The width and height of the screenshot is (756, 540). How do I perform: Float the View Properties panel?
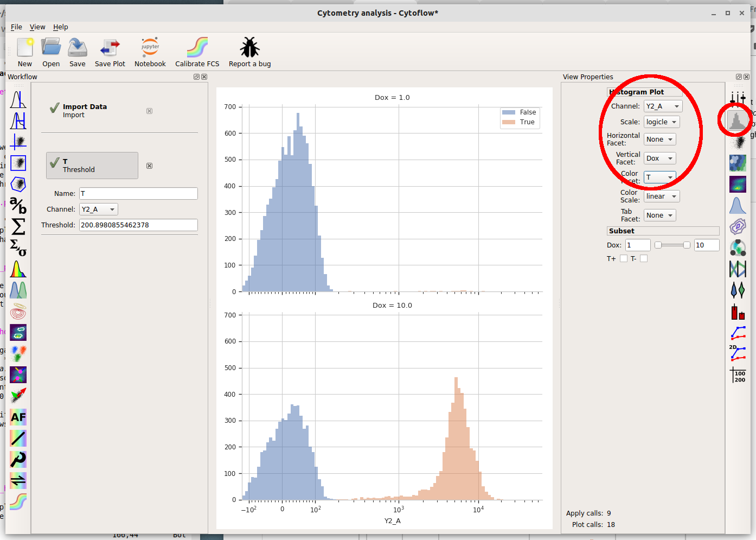tap(739, 77)
